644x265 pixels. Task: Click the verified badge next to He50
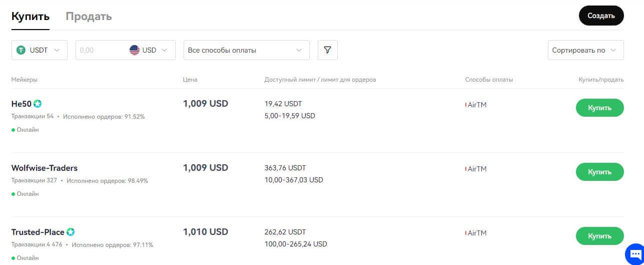click(x=38, y=104)
